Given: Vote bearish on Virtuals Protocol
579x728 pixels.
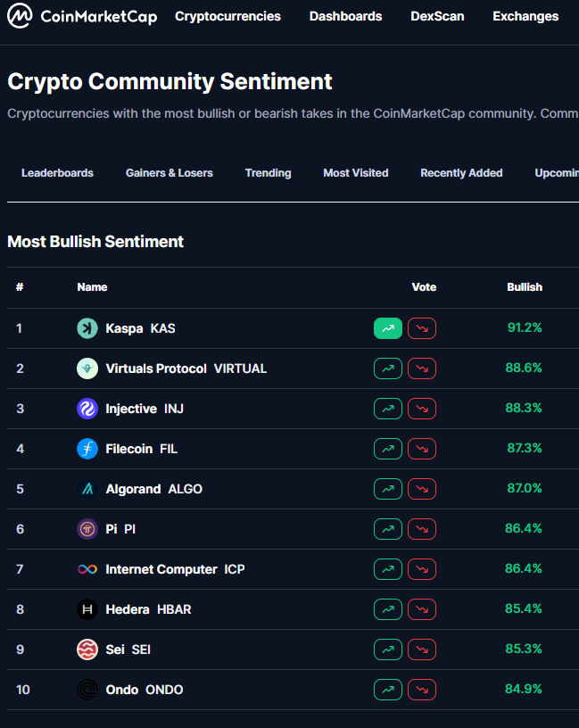Looking at the screenshot, I should (422, 368).
